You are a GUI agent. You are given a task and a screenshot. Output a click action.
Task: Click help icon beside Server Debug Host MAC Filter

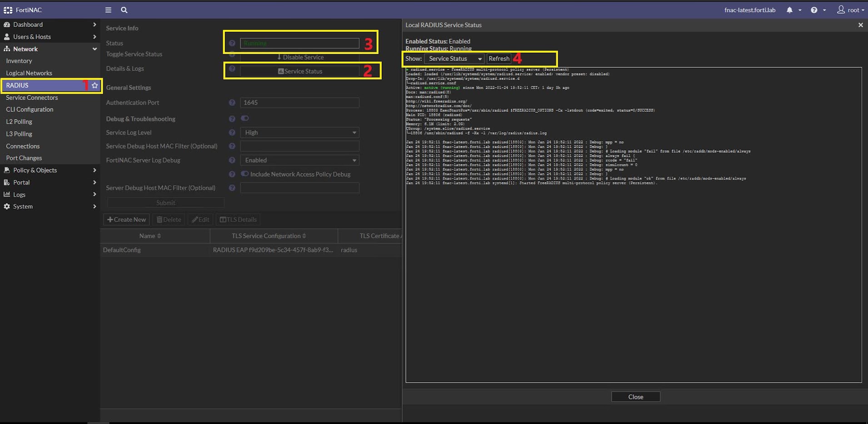pyautogui.click(x=232, y=188)
